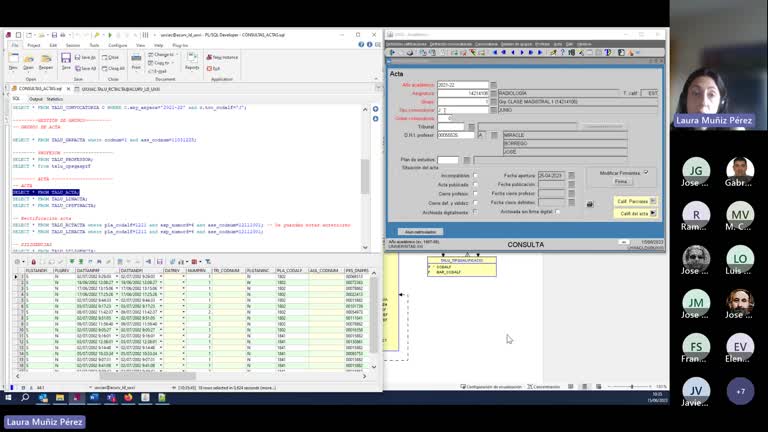The height and width of the screenshot is (432, 768).
Task: Click Save As in the ribbon
Action: tap(85, 57)
